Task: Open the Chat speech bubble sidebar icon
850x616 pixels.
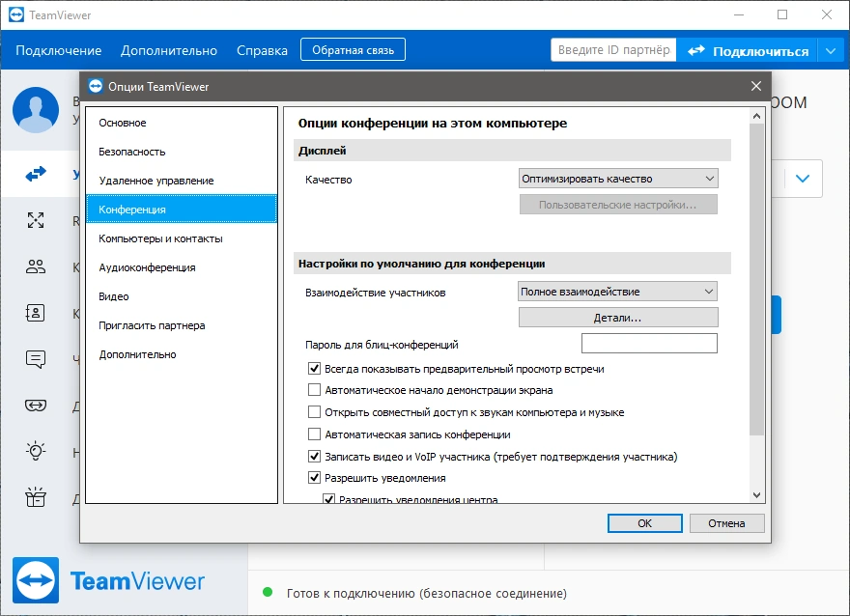Action: (36, 359)
